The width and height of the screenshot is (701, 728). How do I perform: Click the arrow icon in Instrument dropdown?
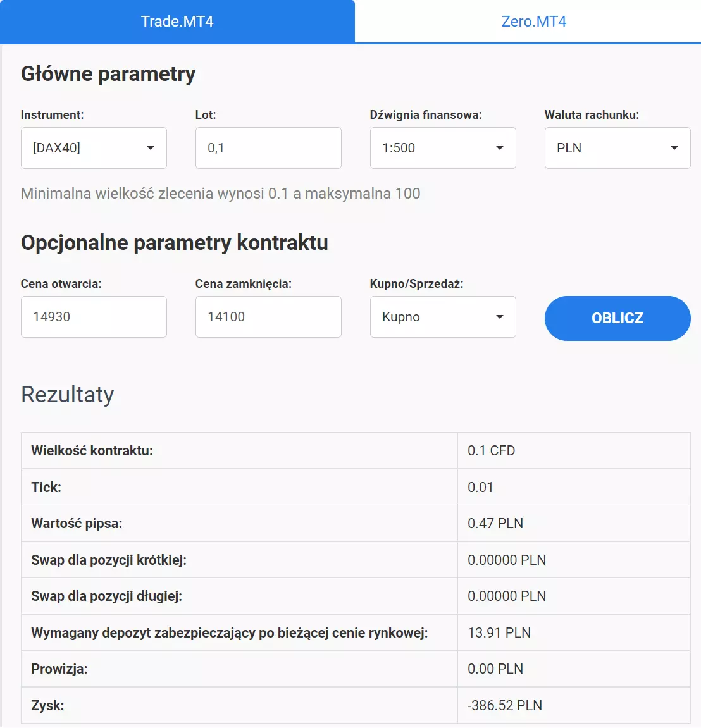tap(151, 148)
